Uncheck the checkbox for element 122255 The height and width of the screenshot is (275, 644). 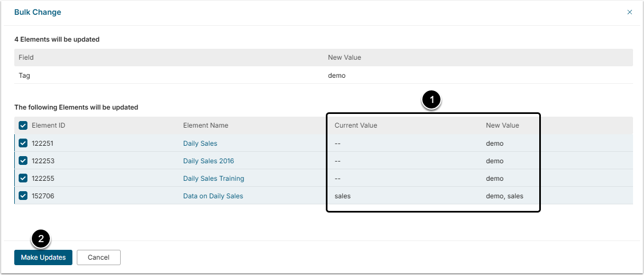23,178
